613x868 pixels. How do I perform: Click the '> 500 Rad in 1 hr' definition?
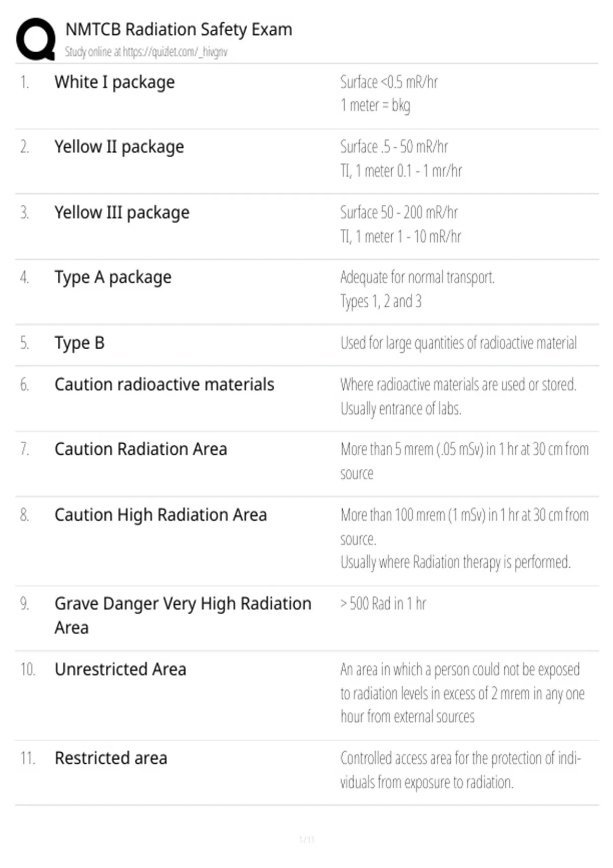click(x=383, y=604)
